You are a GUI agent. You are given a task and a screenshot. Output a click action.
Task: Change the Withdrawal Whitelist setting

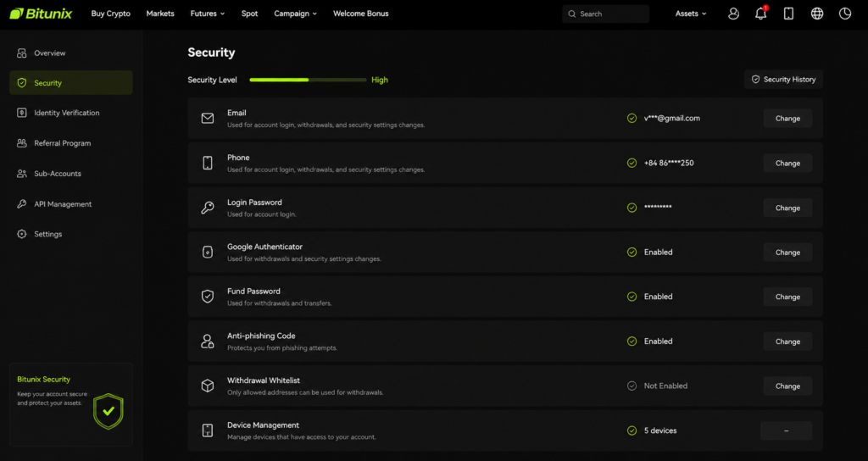(x=787, y=386)
